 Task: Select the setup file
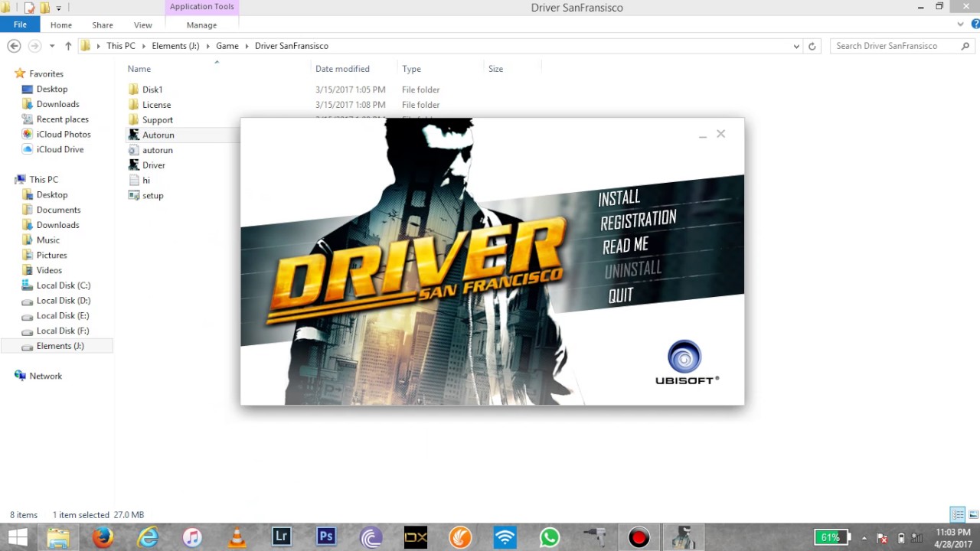tap(152, 195)
